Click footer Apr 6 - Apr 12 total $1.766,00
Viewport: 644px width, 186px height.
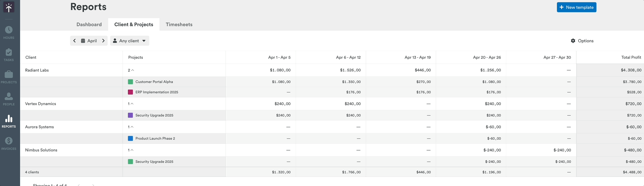[351, 172]
